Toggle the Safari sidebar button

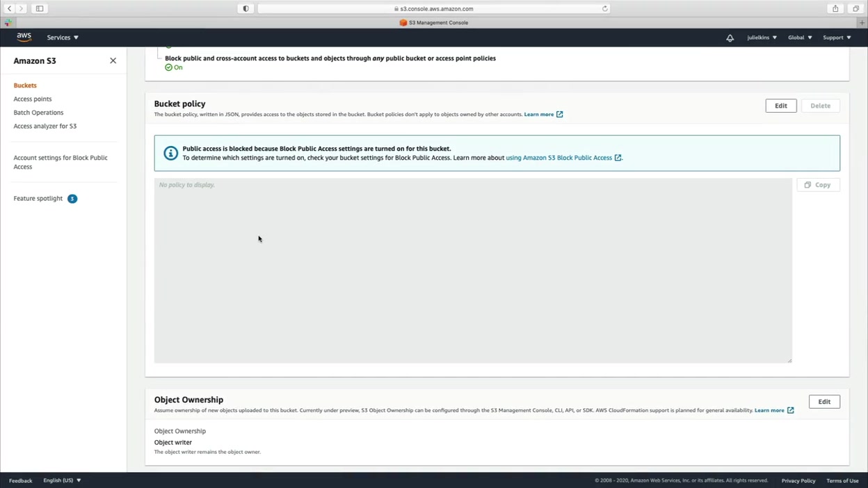click(x=40, y=8)
